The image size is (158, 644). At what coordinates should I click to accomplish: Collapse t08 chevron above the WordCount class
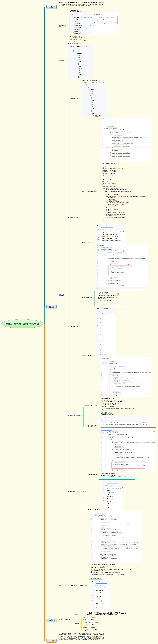(90, 113)
